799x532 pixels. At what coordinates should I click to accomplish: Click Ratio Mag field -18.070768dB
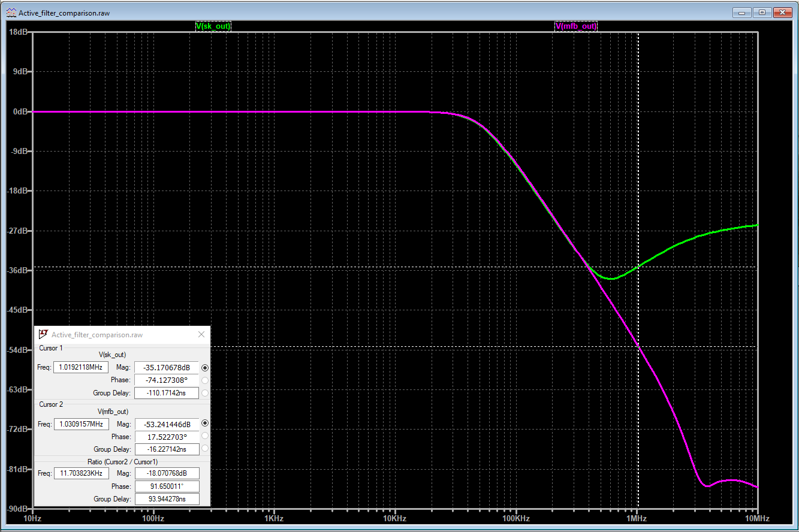pyautogui.click(x=167, y=473)
